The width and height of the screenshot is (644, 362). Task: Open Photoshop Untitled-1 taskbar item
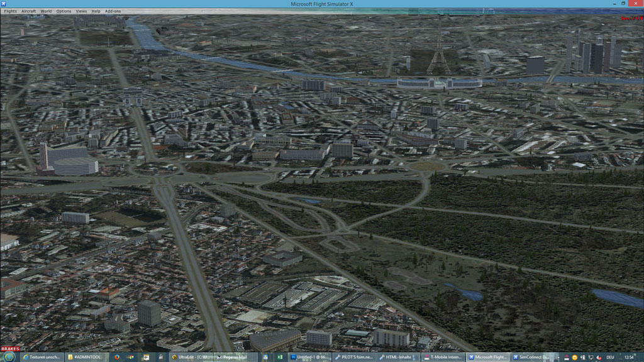click(x=309, y=357)
